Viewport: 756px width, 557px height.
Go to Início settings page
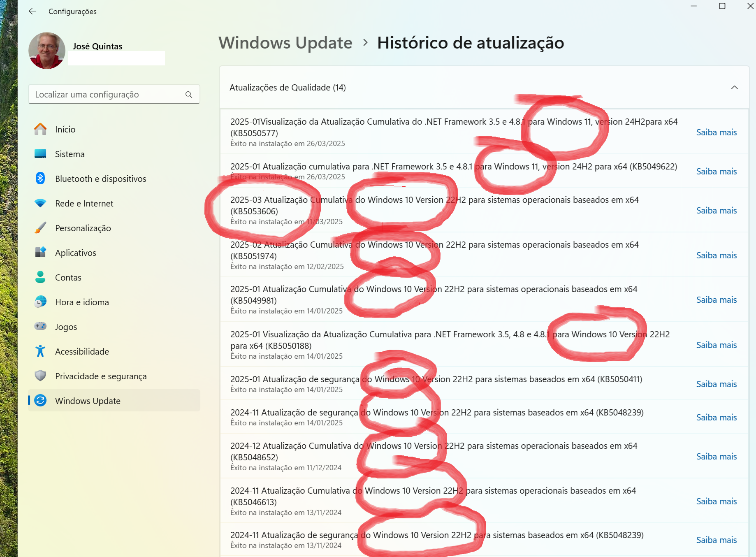[x=114, y=129]
